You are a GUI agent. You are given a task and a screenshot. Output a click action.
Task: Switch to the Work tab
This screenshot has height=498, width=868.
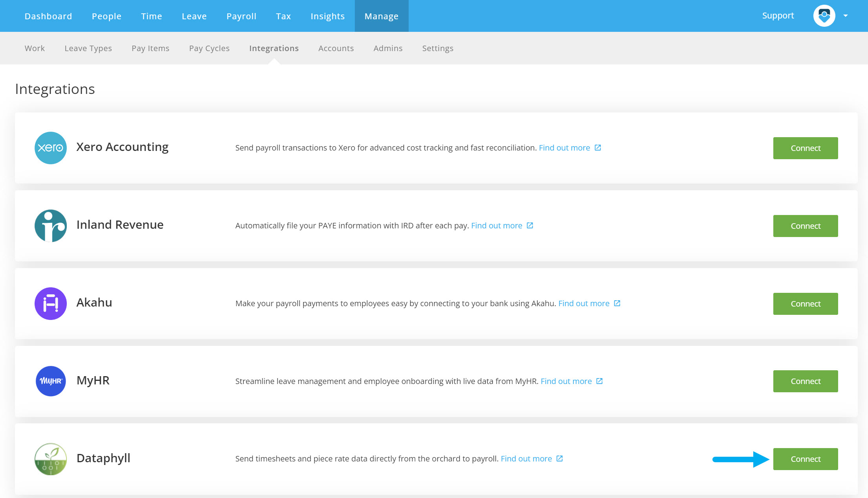(35, 48)
